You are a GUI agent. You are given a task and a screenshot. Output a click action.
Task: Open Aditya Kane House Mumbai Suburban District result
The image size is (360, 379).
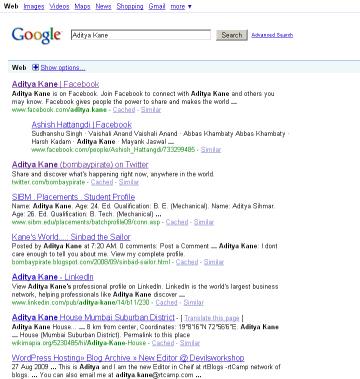[93, 317]
